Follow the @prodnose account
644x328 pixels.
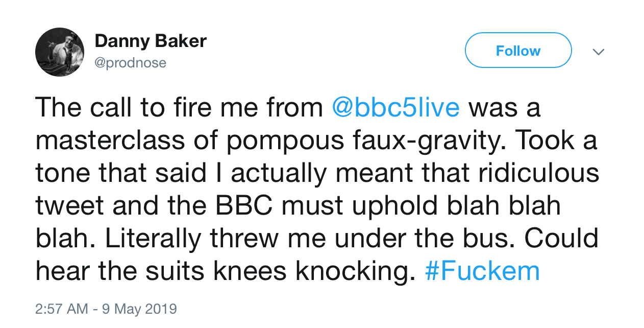pos(518,51)
